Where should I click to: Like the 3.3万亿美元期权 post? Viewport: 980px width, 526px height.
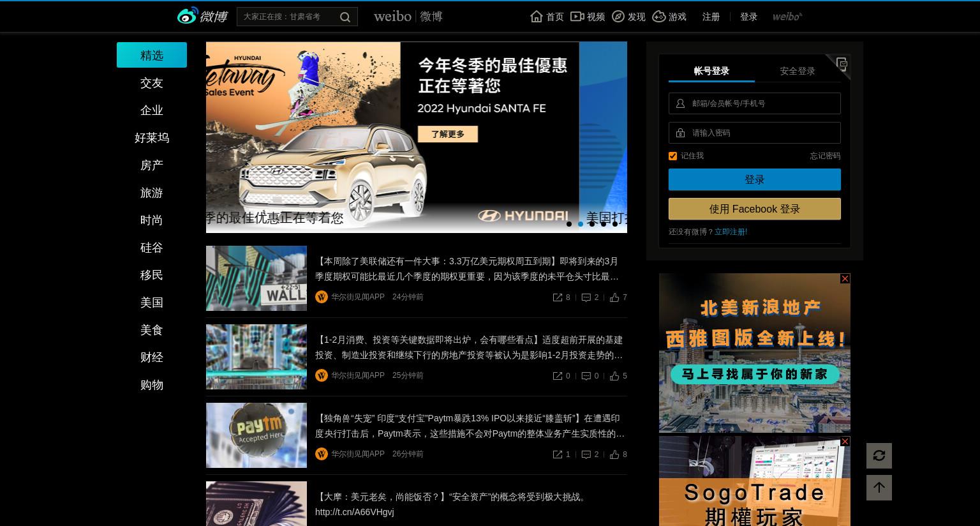614,297
